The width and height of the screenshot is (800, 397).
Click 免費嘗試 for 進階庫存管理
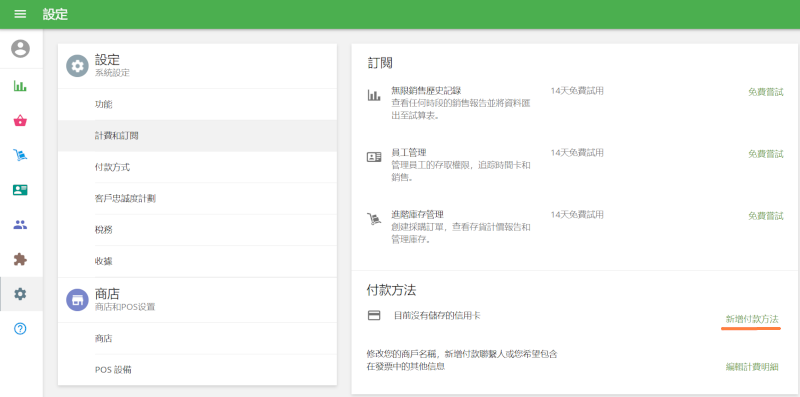point(765,216)
